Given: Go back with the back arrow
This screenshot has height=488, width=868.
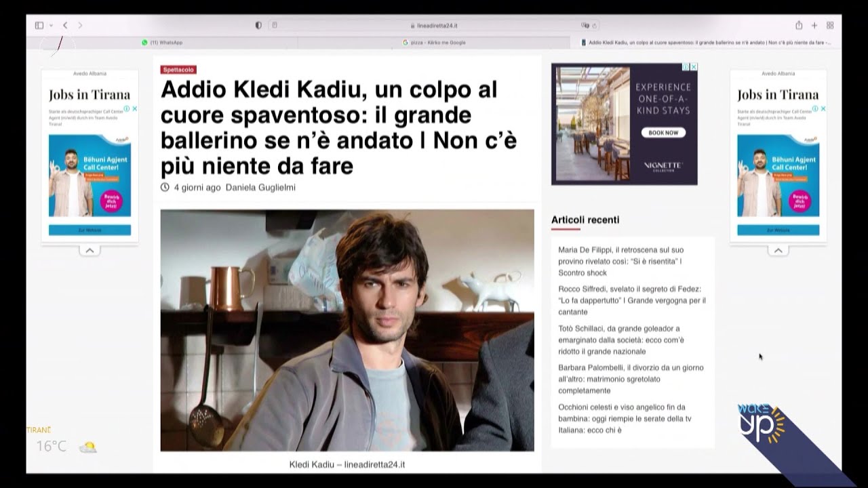Looking at the screenshot, I should click(x=65, y=25).
